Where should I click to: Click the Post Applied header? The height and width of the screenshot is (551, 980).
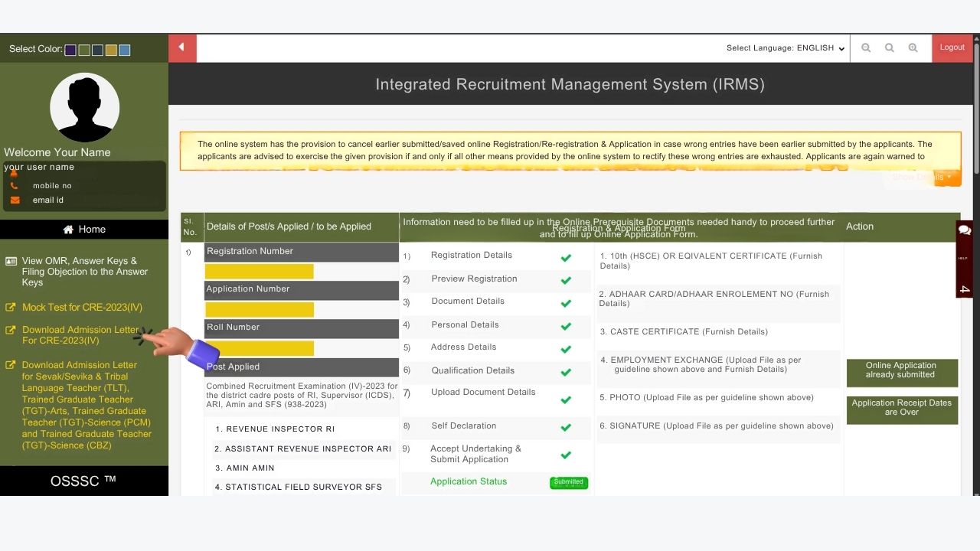point(302,367)
